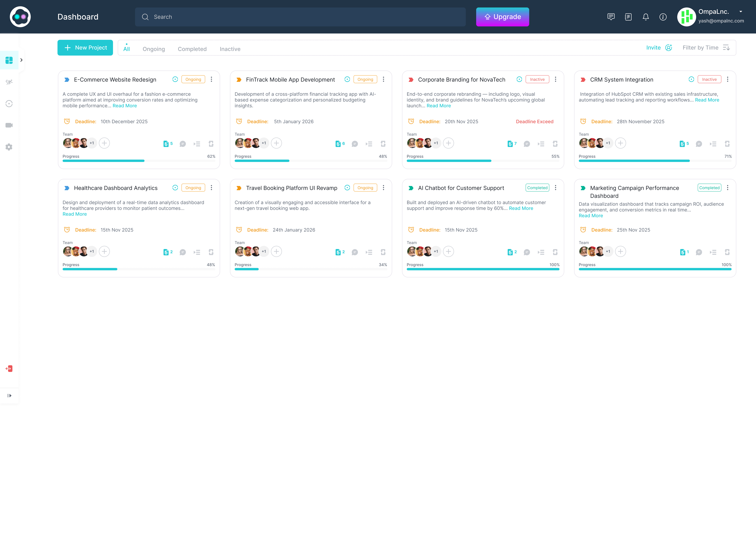Click the logout icon at sidebar bottom
This screenshot has height=538, width=756.
9,368
